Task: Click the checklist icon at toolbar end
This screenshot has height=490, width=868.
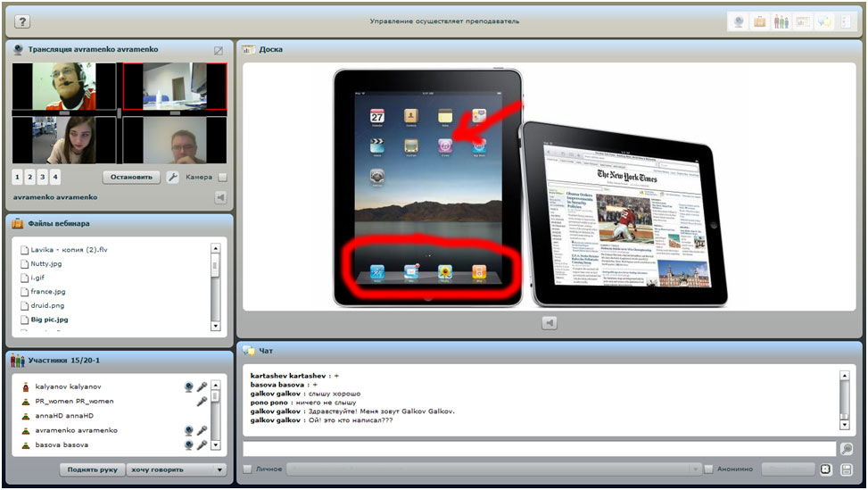Action: (x=846, y=21)
